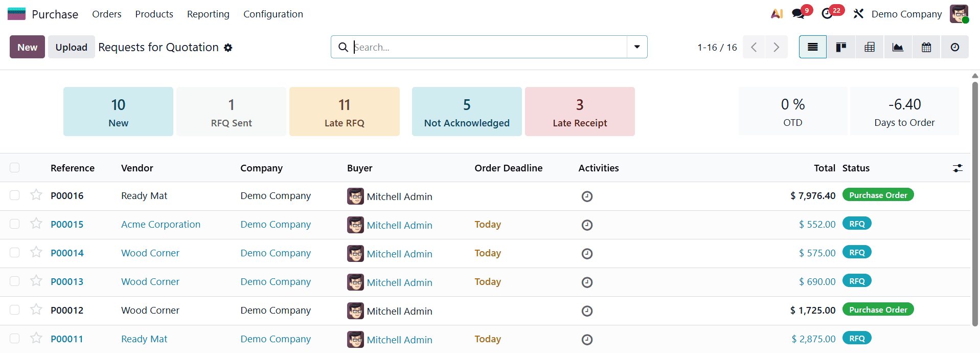
Task: Click the search magnifier icon
Action: tap(343, 47)
